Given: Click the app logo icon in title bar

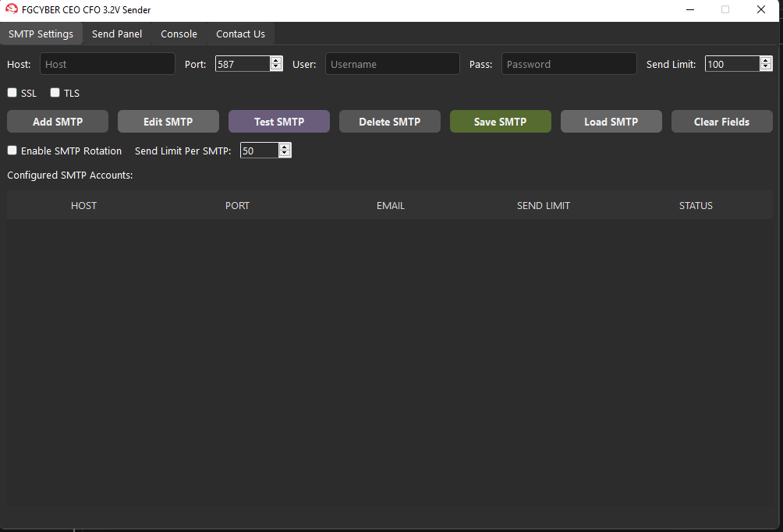Looking at the screenshot, I should [12, 9].
